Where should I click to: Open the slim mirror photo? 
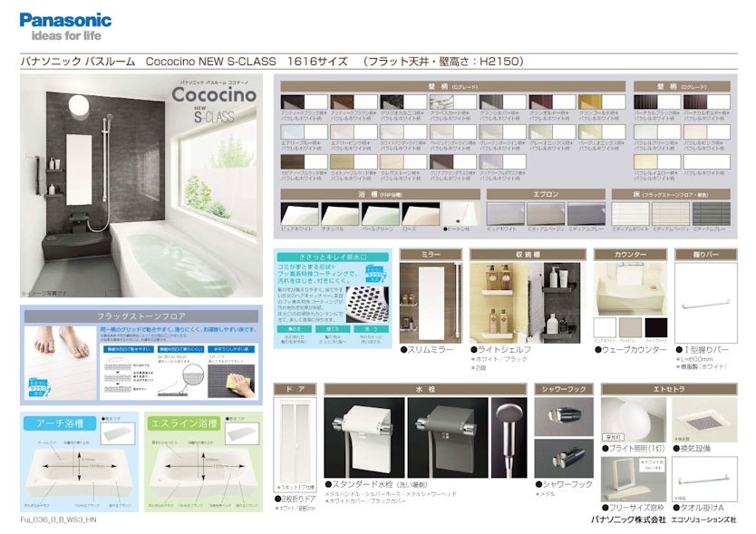point(431,303)
